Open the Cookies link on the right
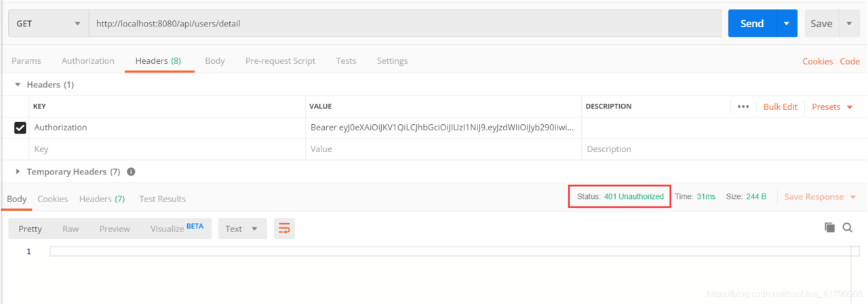Screen dimensions: 868x304 click(817, 61)
